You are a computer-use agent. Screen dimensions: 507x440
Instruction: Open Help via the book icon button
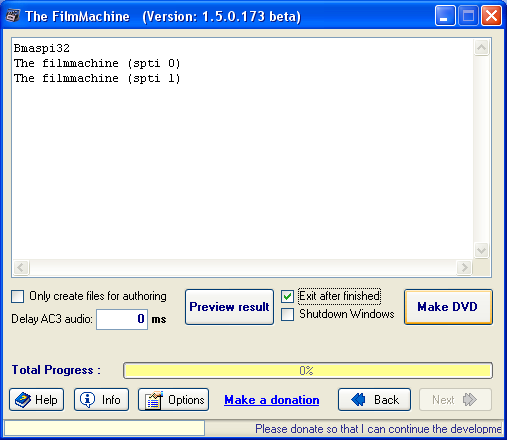(37, 399)
